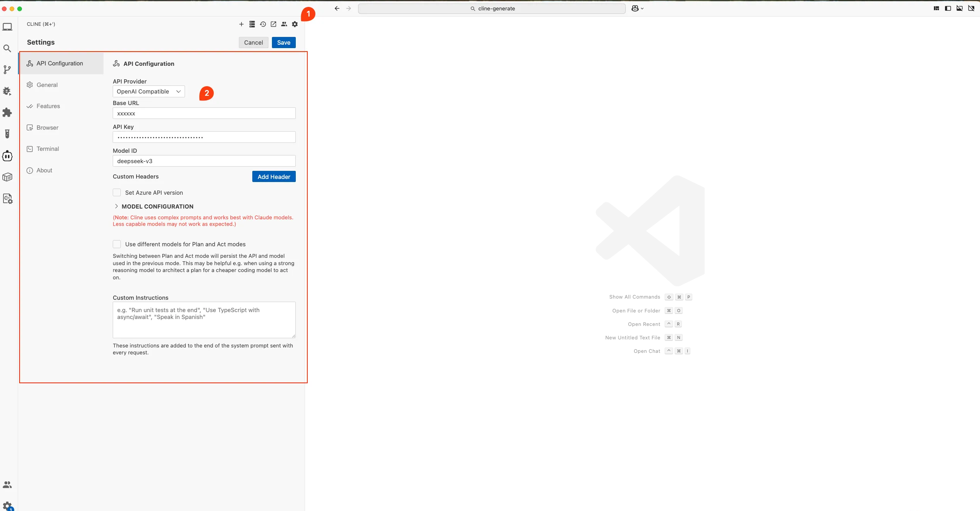This screenshot has width=980, height=511.
Task: Open the Extensions view
Action: tap(7, 112)
